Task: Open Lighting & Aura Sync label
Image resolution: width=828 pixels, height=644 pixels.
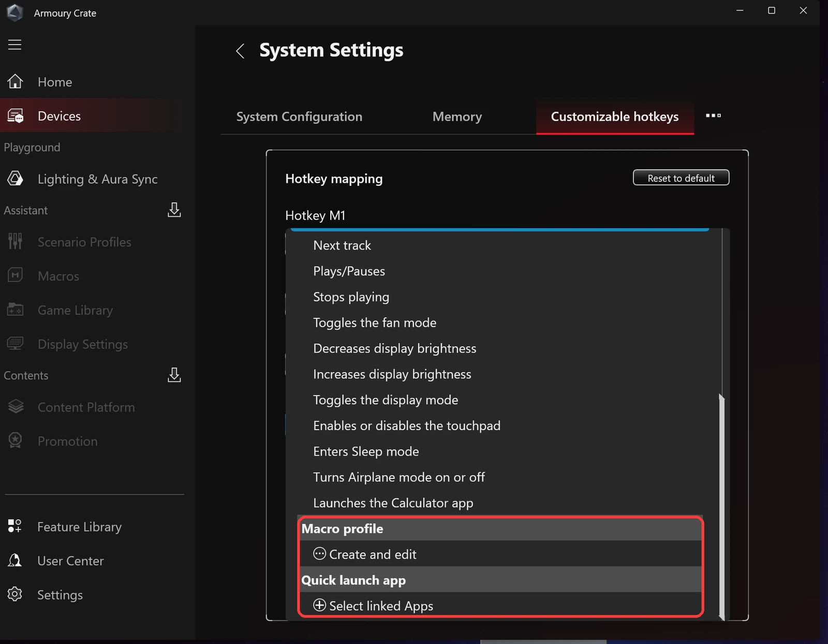Action: pyautogui.click(x=97, y=179)
